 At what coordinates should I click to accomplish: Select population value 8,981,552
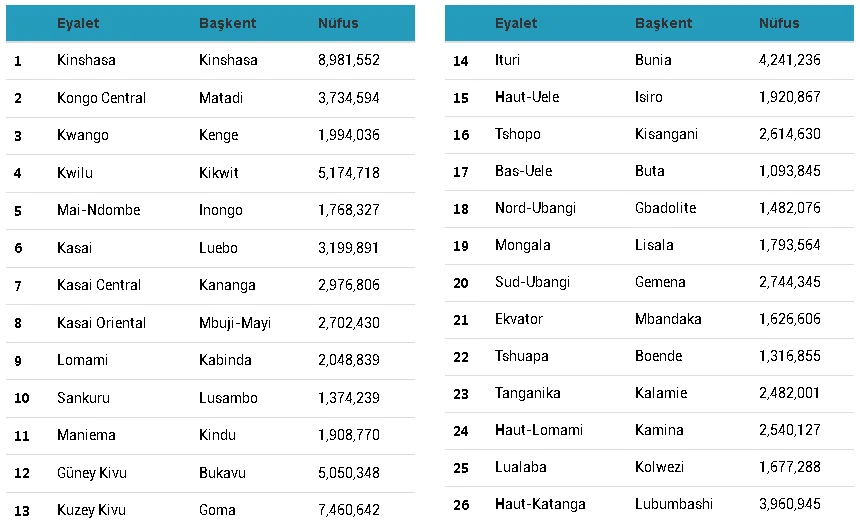[x=348, y=60]
